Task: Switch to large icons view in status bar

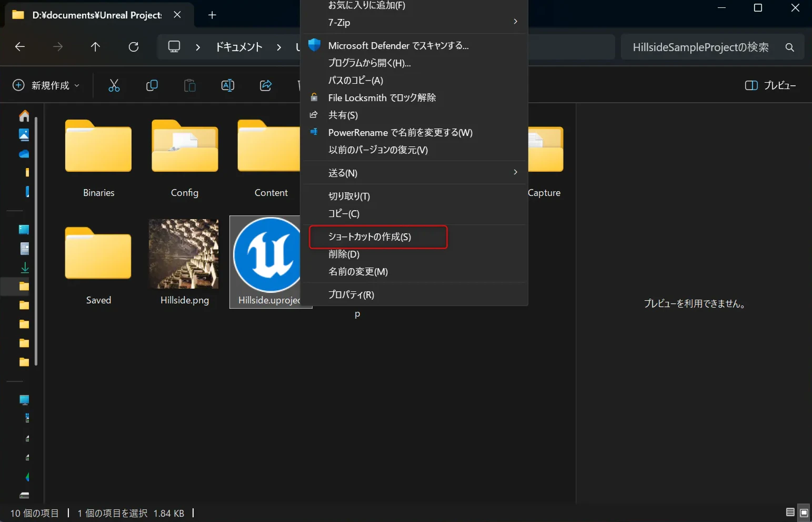Action: tap(804, 512)
